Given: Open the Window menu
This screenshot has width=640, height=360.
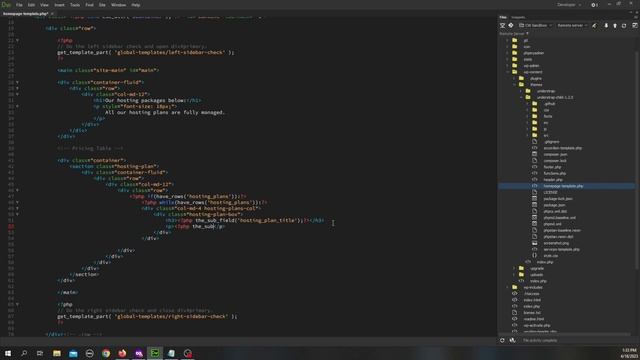Looking at the screenshot, I should (x=118, y=5).
